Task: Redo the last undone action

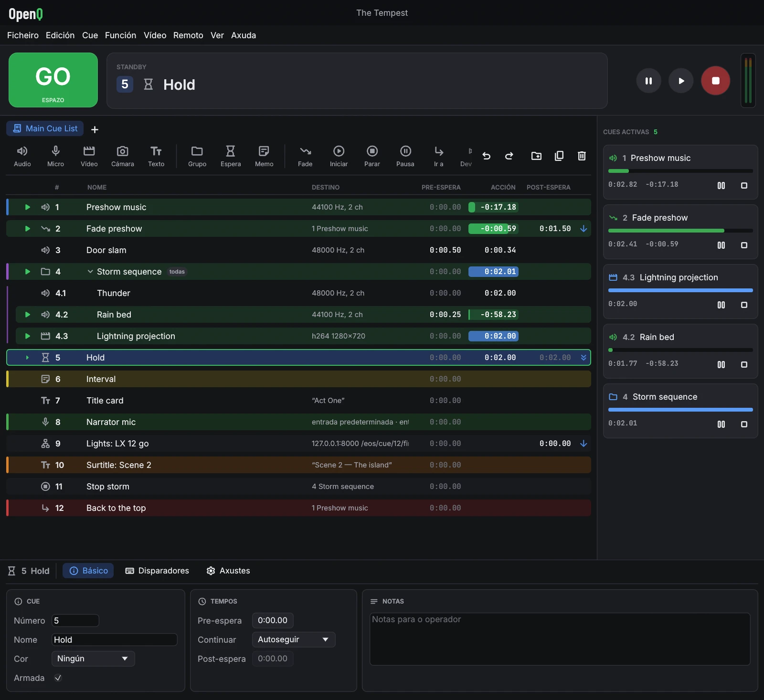Action: (509, 156)
